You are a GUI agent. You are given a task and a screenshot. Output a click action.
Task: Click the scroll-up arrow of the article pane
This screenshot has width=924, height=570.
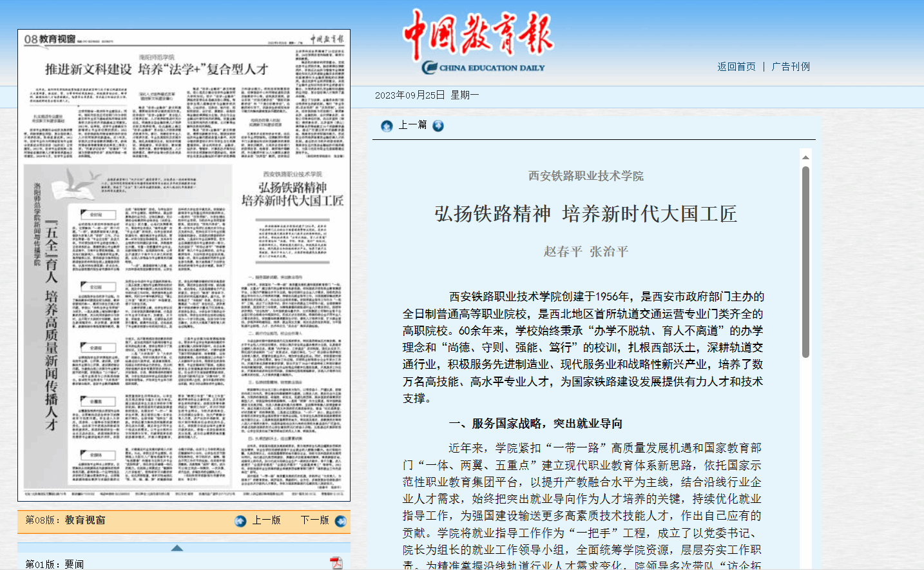pos(805,157)
